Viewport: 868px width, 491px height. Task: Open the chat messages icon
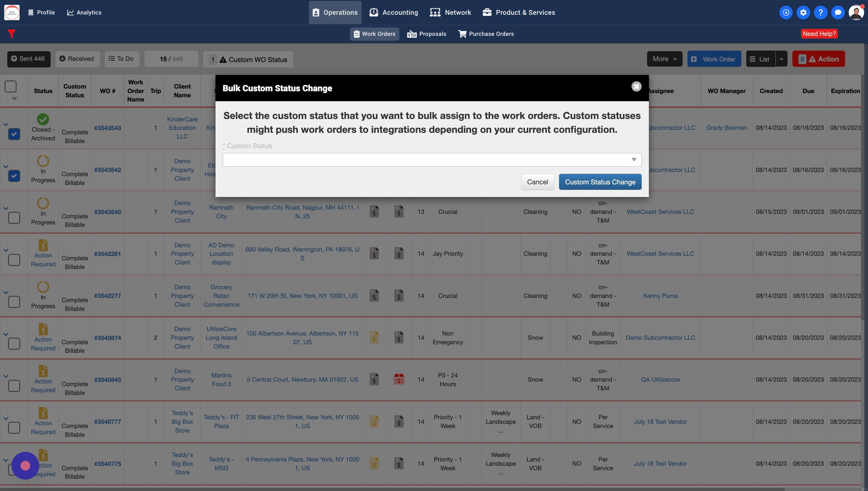click(x=838, y=12)
